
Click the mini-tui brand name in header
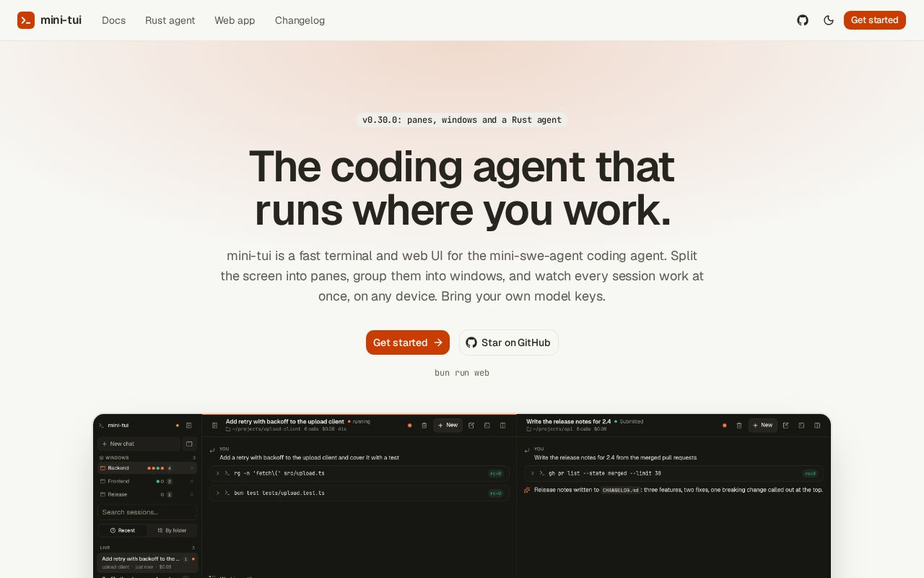pyautogui.click(x=61, y=20)
